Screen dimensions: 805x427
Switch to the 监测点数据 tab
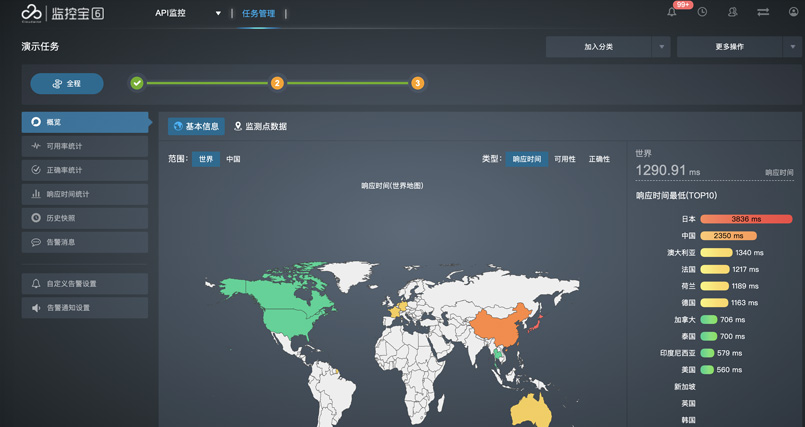click(x=260, y=126)
